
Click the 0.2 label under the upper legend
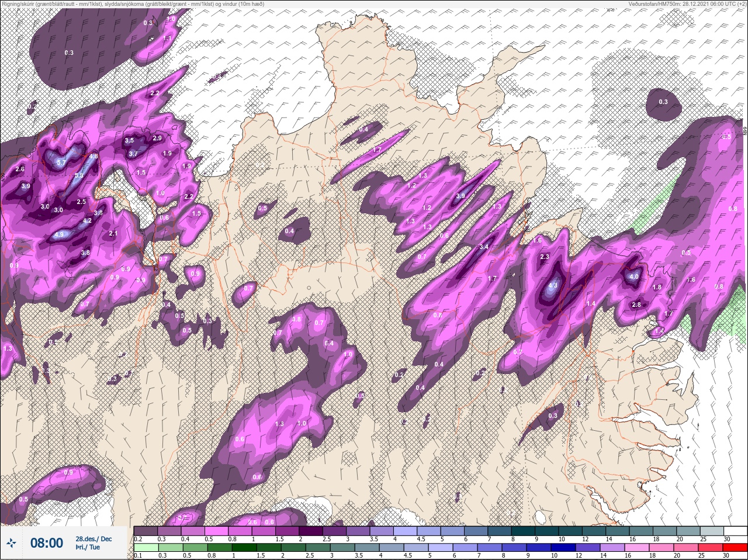click(138, 539)
